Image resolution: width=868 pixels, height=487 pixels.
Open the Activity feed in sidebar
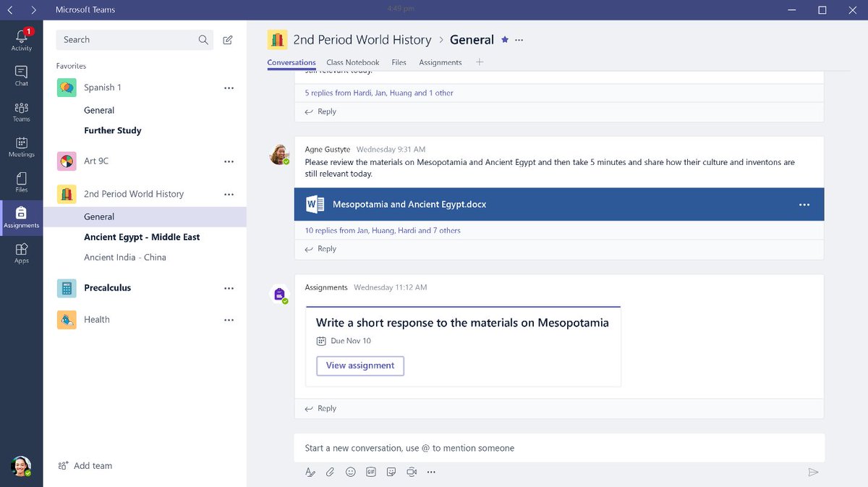pos(21,39)
